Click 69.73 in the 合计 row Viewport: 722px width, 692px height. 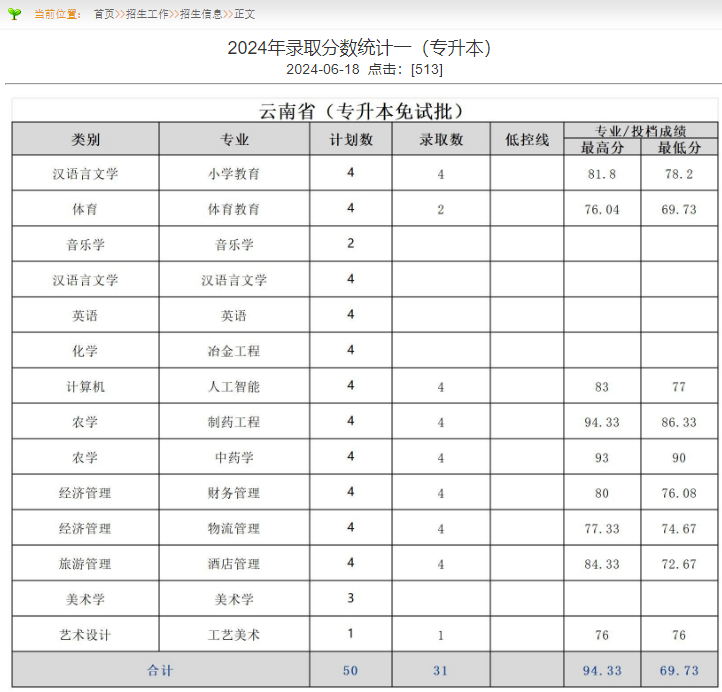pyautogui.click(x=679, y=670)
